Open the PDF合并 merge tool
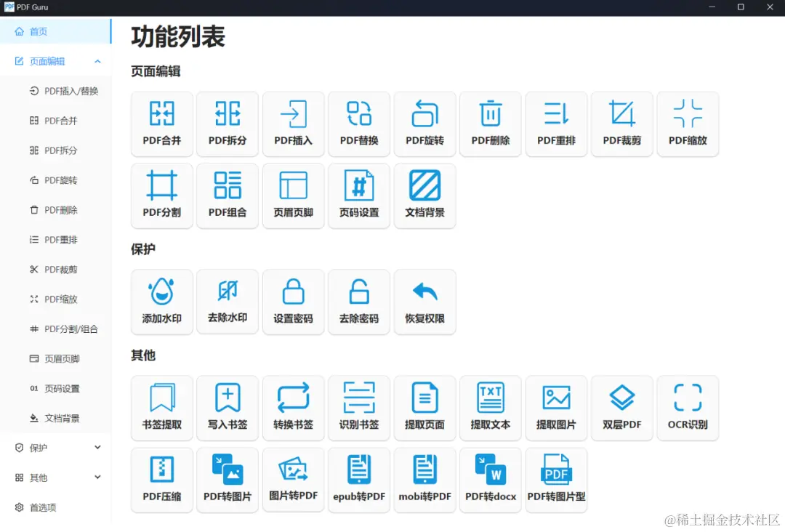 pos(161,124)
